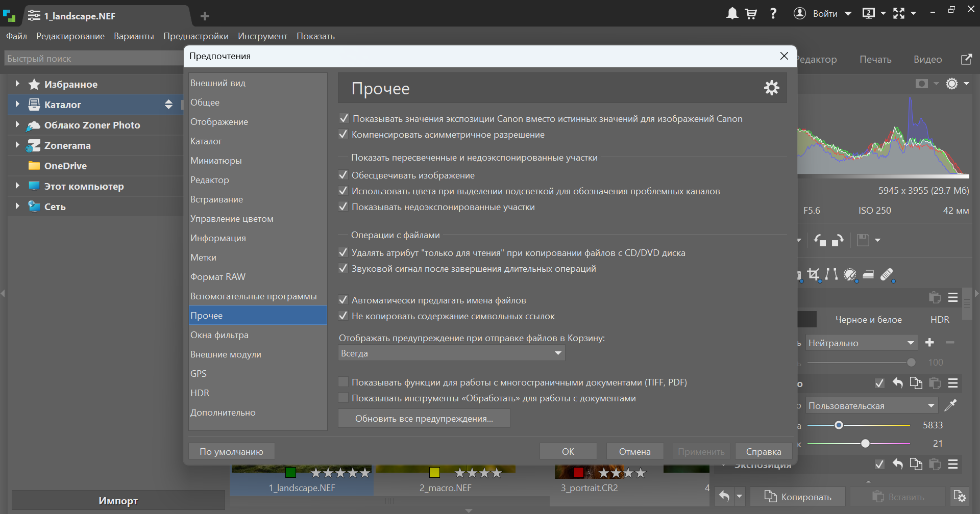Click the healing bandage tool icon
Viewport: 980px width, 514px height.
pos(887,274)
